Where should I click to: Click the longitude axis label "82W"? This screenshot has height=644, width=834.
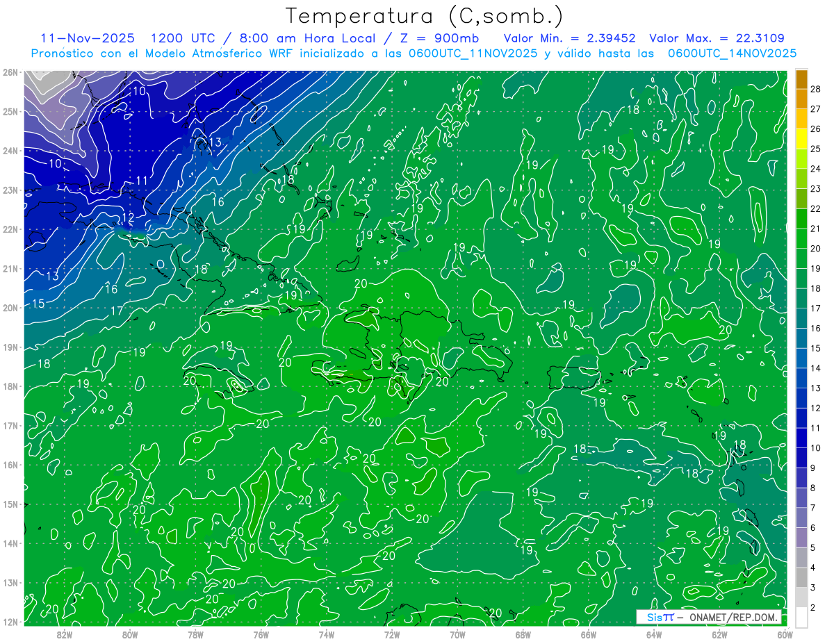(65, 635)
